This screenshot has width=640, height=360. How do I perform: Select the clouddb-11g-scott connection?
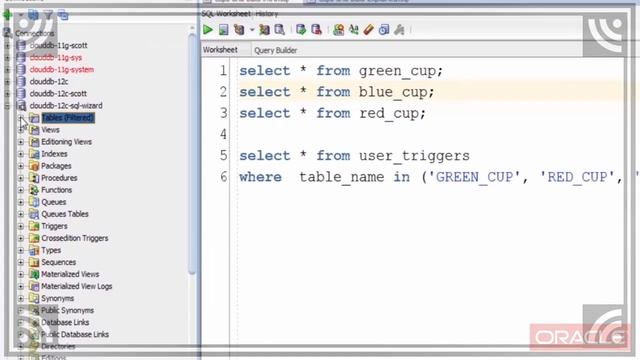[x=58, y=45]
